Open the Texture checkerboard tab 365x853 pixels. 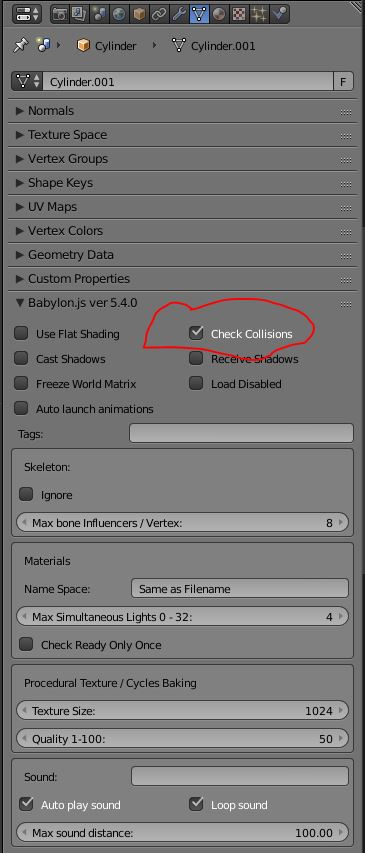click(239, 14)
